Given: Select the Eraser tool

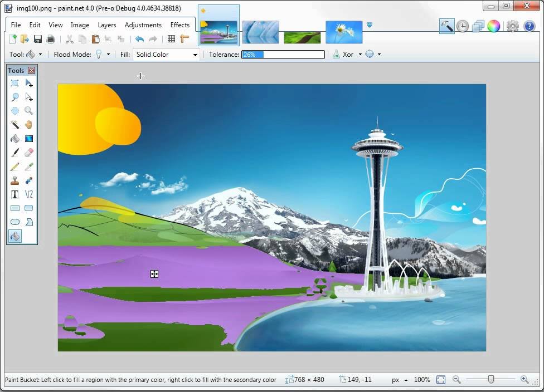Looking at the screenshot, I should (x=29, y=153).
